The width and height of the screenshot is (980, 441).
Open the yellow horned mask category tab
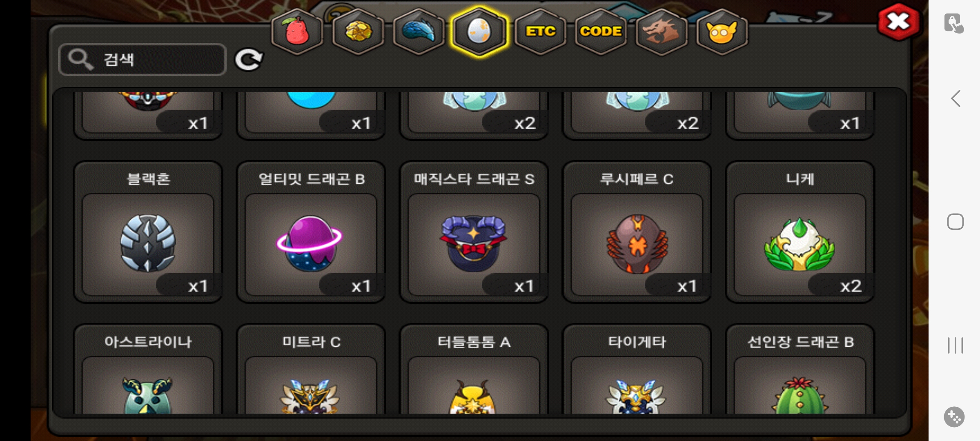tap(722, 31)
